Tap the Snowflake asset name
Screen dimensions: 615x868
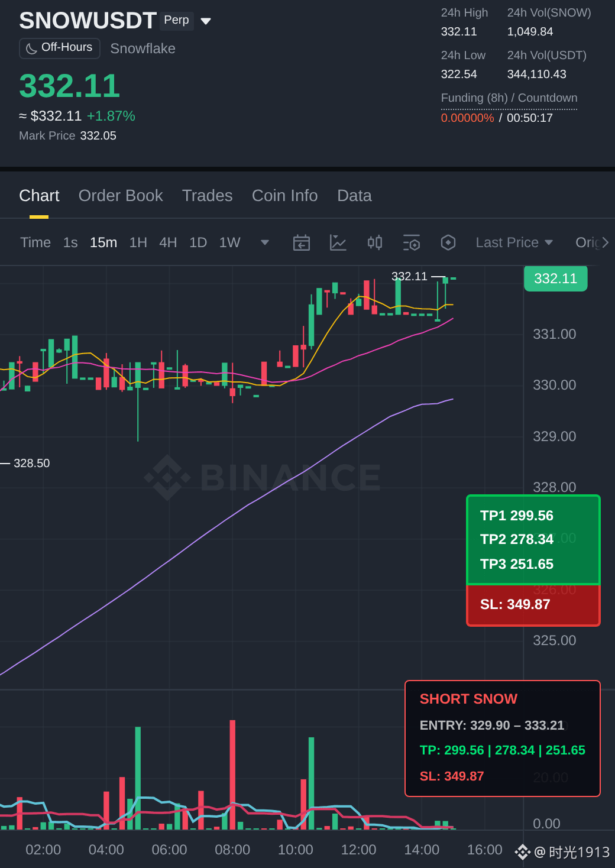point(143,48)
